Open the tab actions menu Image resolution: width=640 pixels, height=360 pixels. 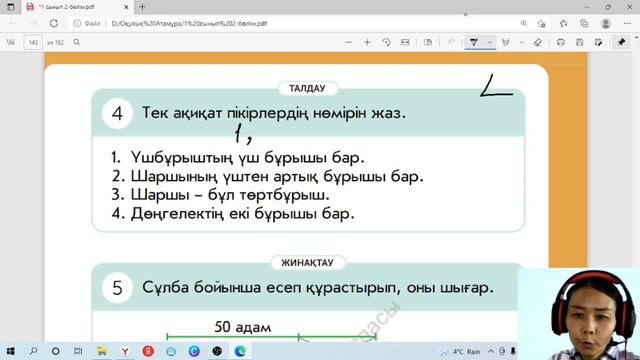tap(11, 7)
